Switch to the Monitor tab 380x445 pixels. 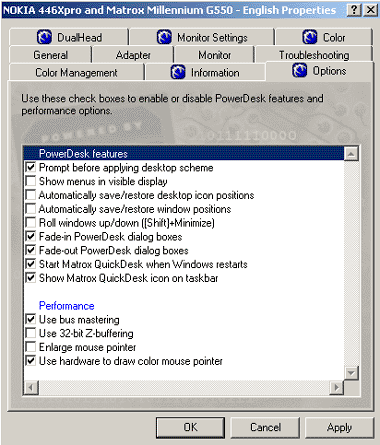(x=214, y=55)
